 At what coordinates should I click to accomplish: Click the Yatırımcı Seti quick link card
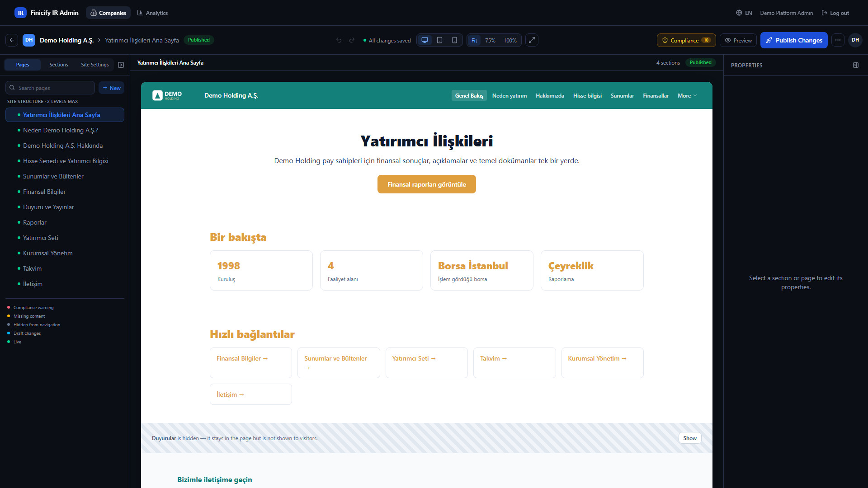click(427, 363)
